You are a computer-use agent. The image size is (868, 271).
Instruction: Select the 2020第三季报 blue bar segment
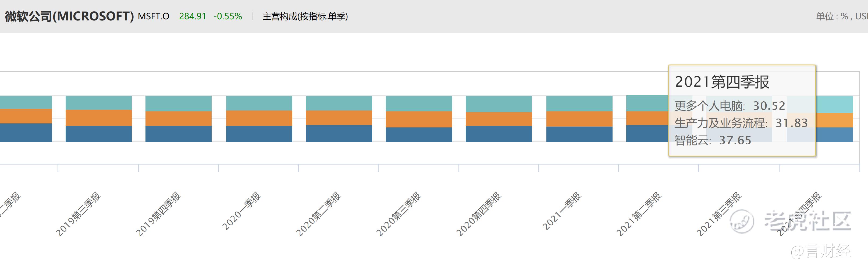[419, 135]
